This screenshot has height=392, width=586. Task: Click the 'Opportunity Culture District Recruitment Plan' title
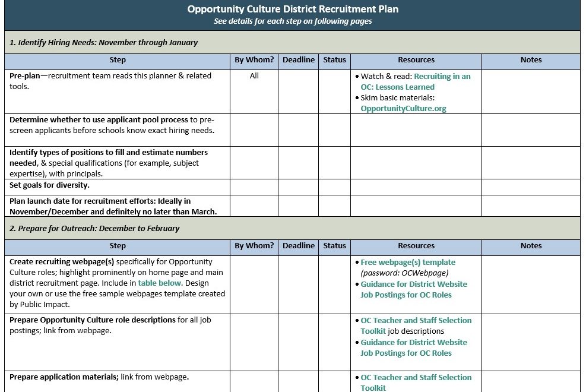click(x=293, y=9)
